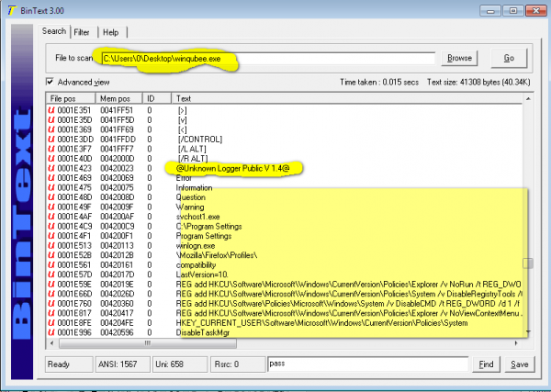Click the unicode icon of row 0001E423
Image resolution: width=551 pixels, height=392 pixels.
coord(51,168)
